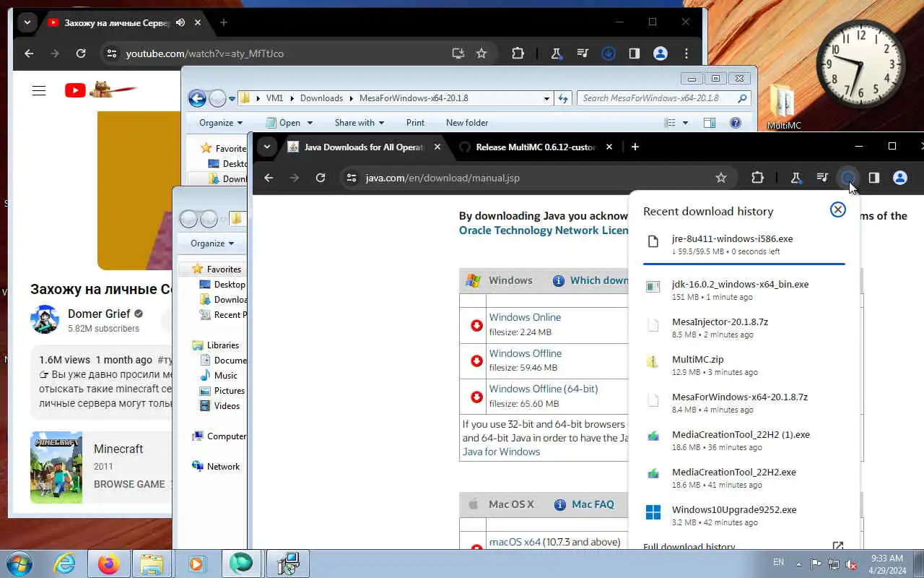This screenshot has height=578, width=924.
Task: Close the Release MultiMC tab
Action: click(x=609, y=147)
